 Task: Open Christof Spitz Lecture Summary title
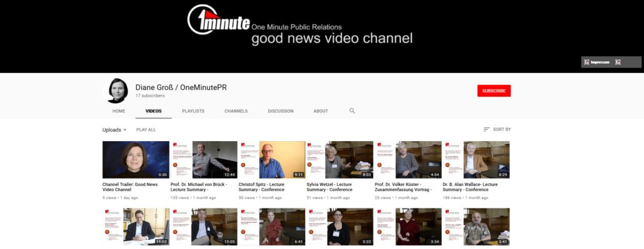click(x=261, y=187)
